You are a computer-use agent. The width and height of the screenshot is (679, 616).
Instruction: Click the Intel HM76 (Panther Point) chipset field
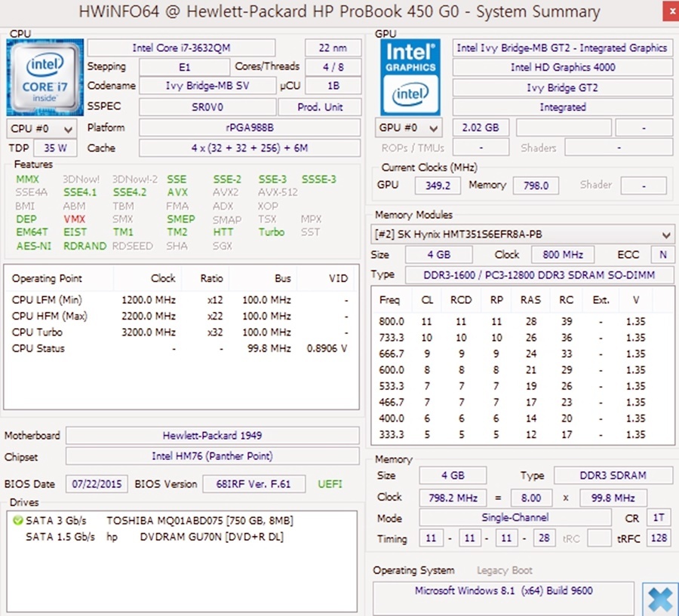click(x=212, y=456)
